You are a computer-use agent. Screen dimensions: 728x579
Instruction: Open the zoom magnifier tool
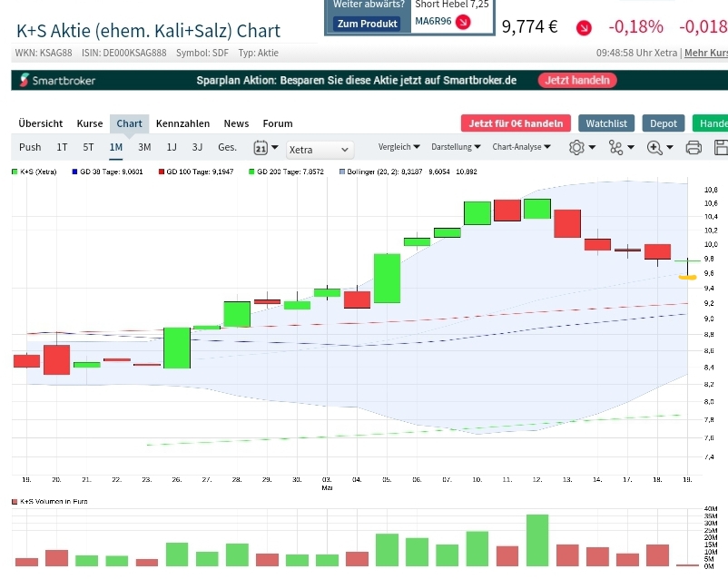point(660,148)
